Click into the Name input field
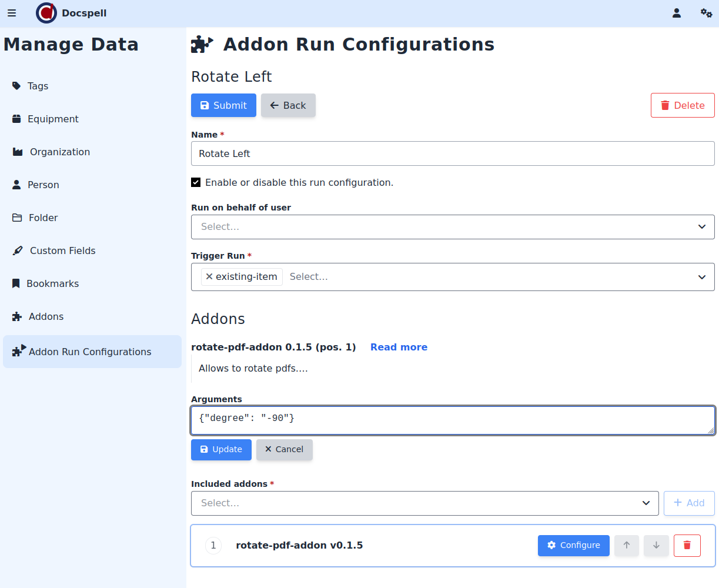The height and width of the screenshot is (588, 719). [453, 153]
